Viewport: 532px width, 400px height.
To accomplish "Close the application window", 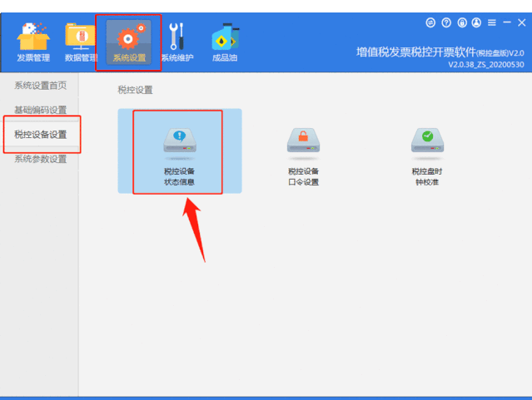I will click(521, 22).
